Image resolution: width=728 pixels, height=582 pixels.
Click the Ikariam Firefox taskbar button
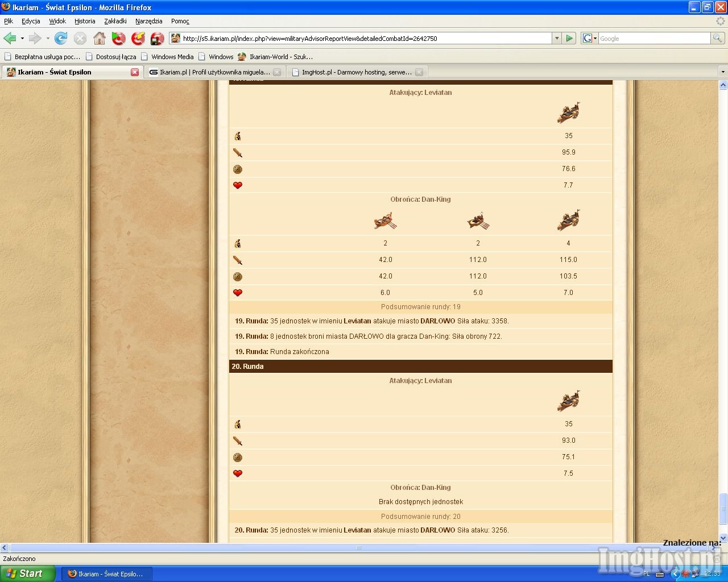(x=106, y=573)
